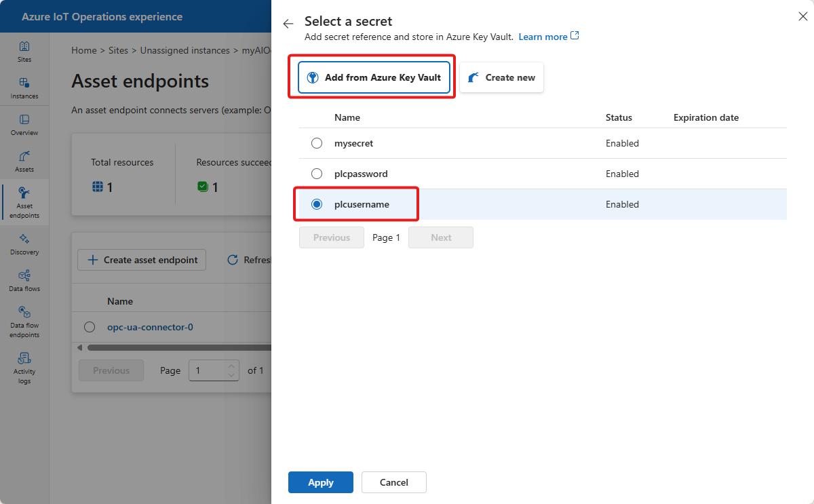Click the external link icon next to Learn more
Viewport: 814px width, 504px height.
575,36
